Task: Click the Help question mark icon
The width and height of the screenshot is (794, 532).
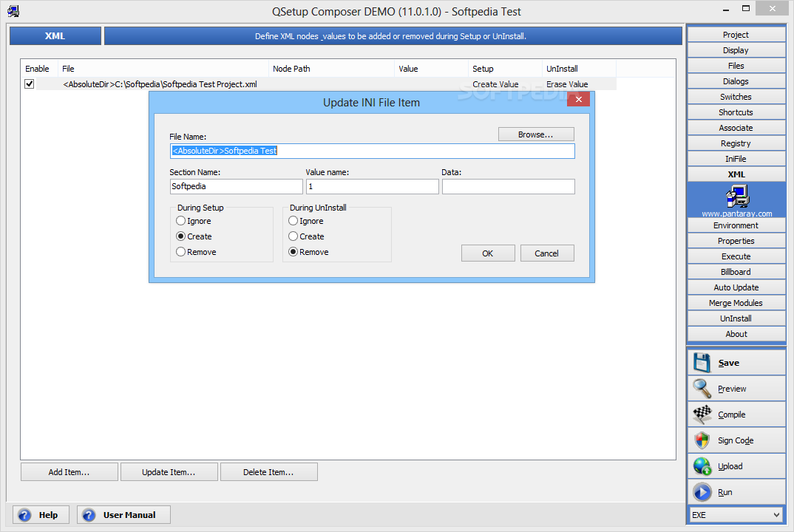Action: 24,515
